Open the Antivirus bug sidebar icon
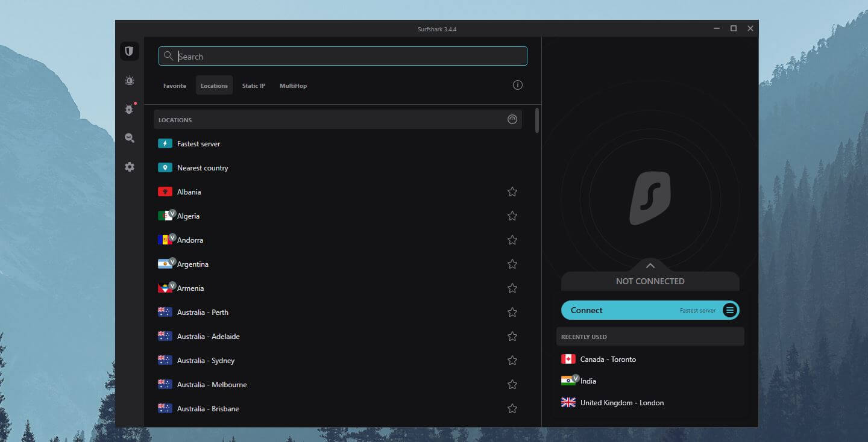Image resolution: width=868 pixels, height=442 pixels. (x=129, y=109)
